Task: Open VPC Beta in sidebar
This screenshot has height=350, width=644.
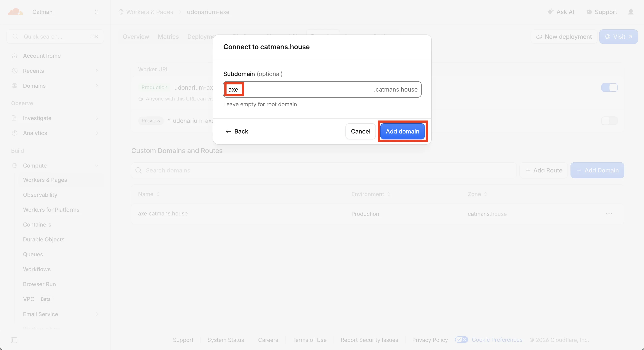Action: 37,299
